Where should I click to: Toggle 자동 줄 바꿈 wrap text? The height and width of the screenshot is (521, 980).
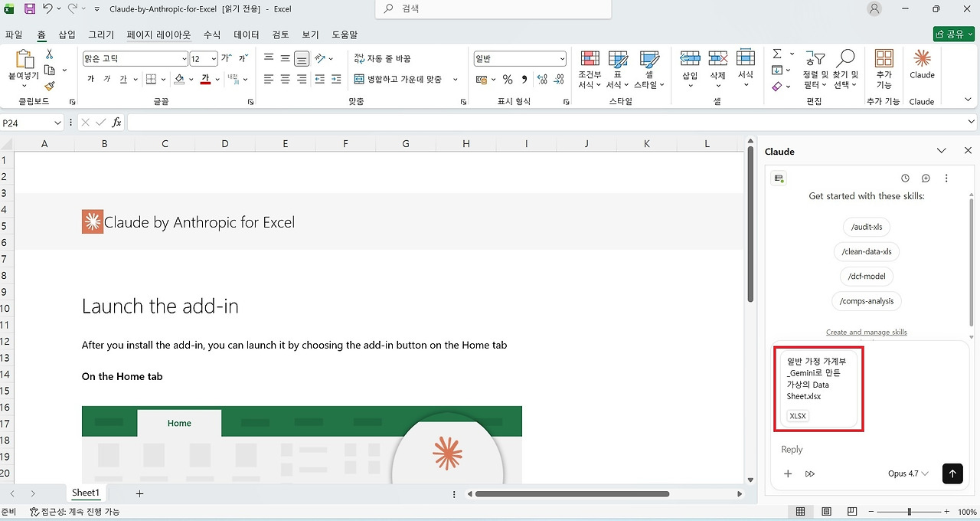coord(382,58)
